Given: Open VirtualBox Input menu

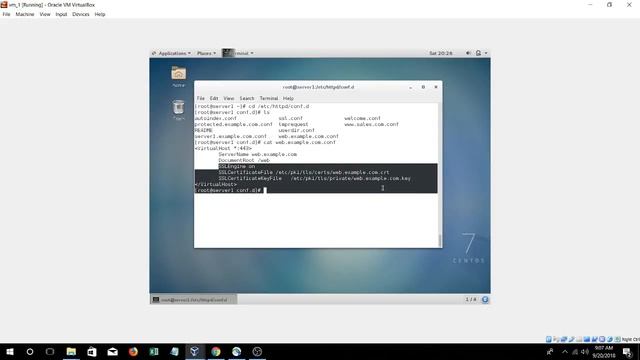Looking at the screenshot, I should point(61,14).
